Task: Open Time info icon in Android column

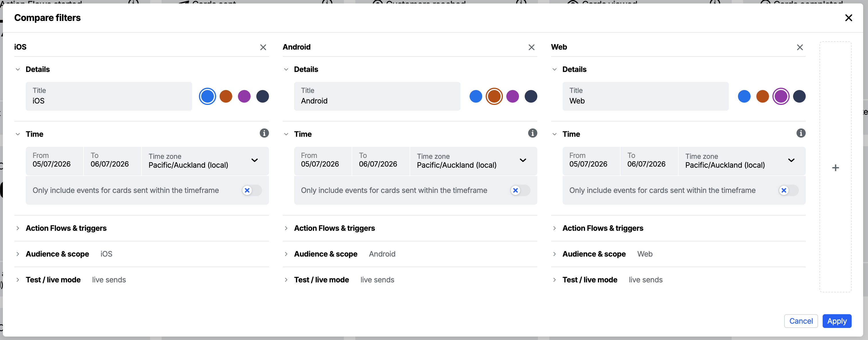Action: [x=532, y=133]
